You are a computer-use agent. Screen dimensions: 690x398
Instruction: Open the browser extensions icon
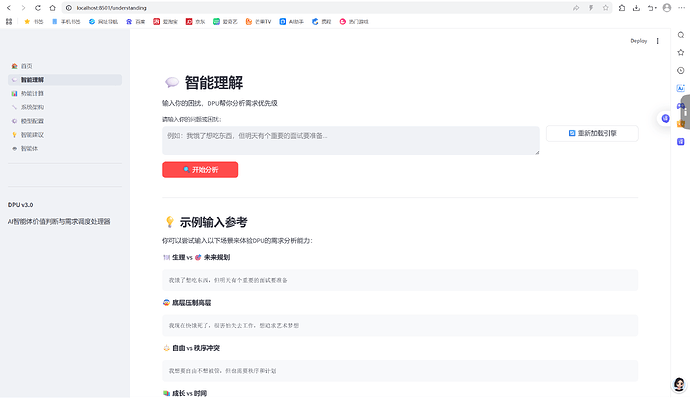(622, 8)
